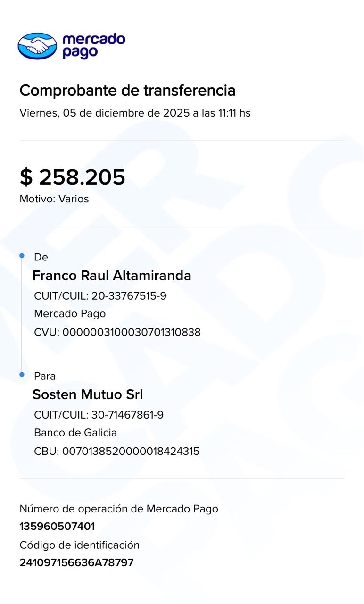Select recipient name Sosten Mutuo Srl

point(88,394)
